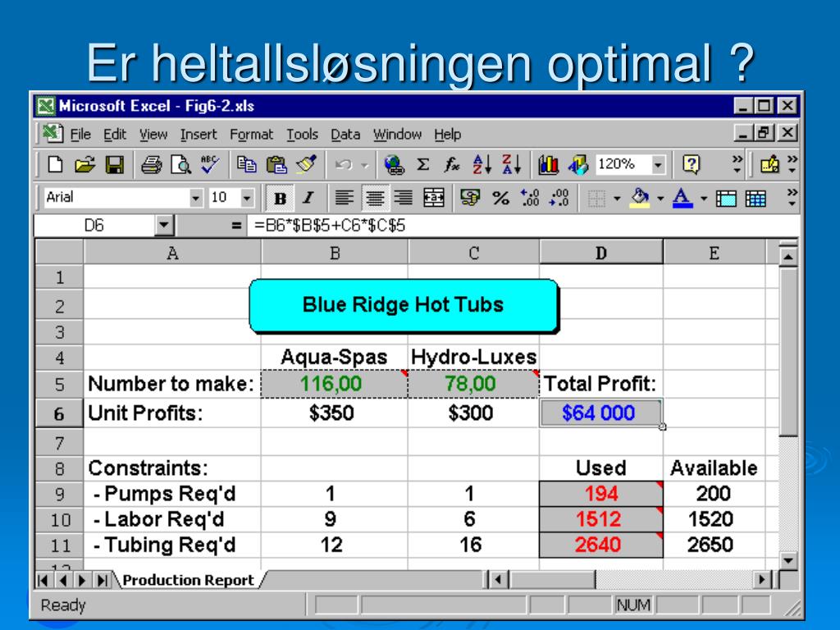Open the Edit menu

tap(115, 134)
